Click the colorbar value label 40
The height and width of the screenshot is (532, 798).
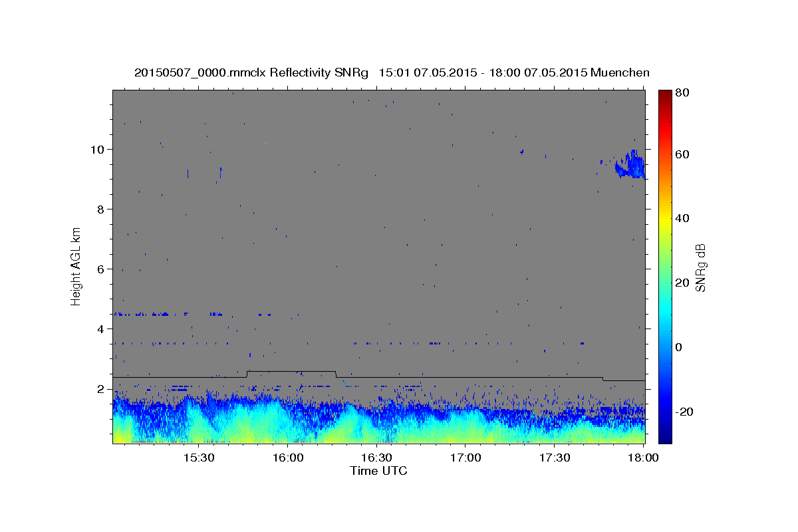[684, 218]
